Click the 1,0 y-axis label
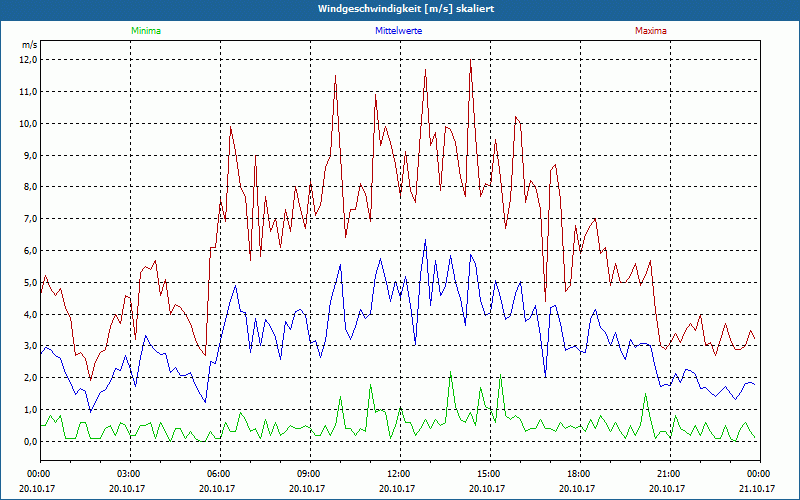This screenshot has width=800, height=500. 31,410
